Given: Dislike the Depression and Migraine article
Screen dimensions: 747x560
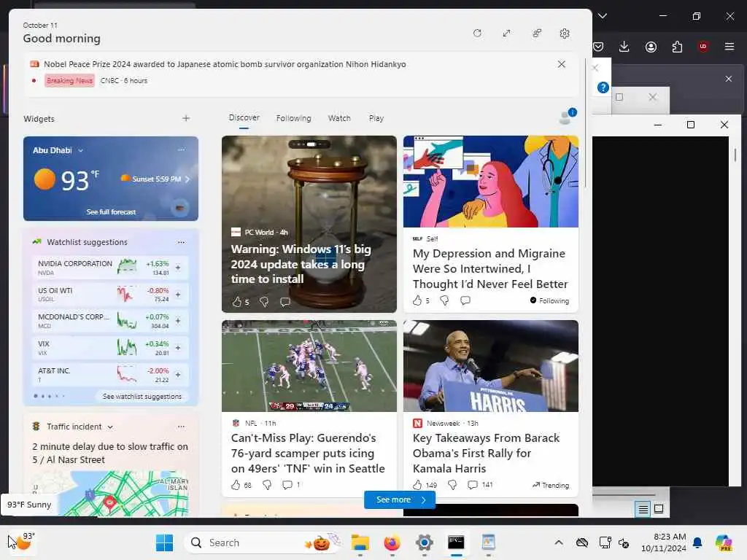Looking at the screenshot, I should (x=444, y=300).
